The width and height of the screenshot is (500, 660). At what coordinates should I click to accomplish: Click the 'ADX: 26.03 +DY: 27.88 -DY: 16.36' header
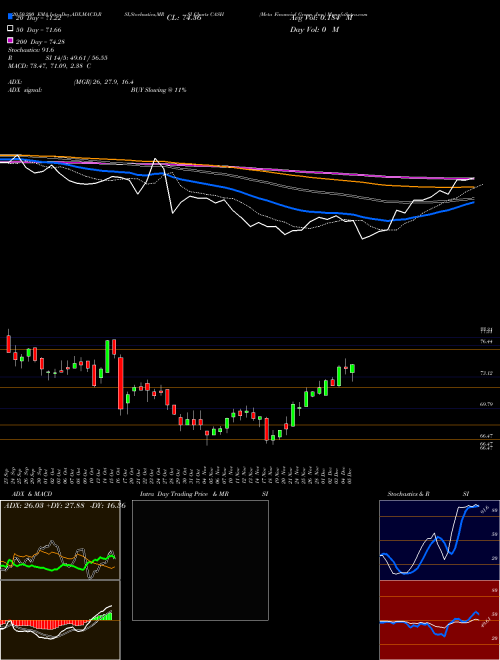[x=64, y=505]
